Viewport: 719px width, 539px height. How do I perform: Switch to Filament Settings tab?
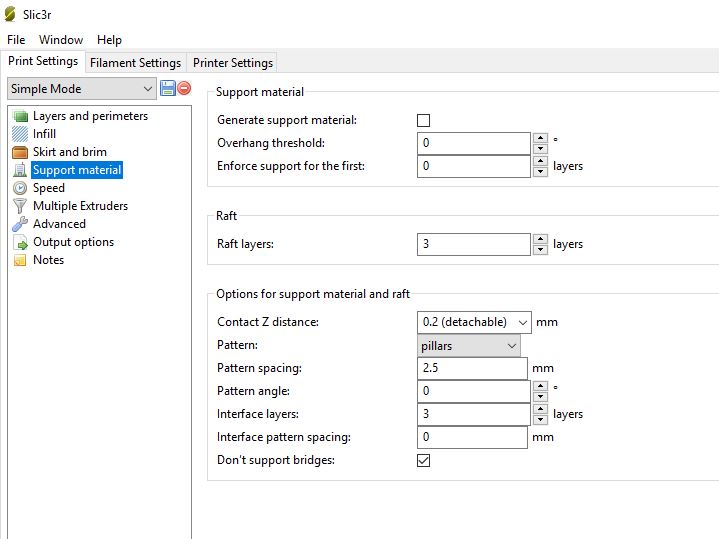pos(135,63)
